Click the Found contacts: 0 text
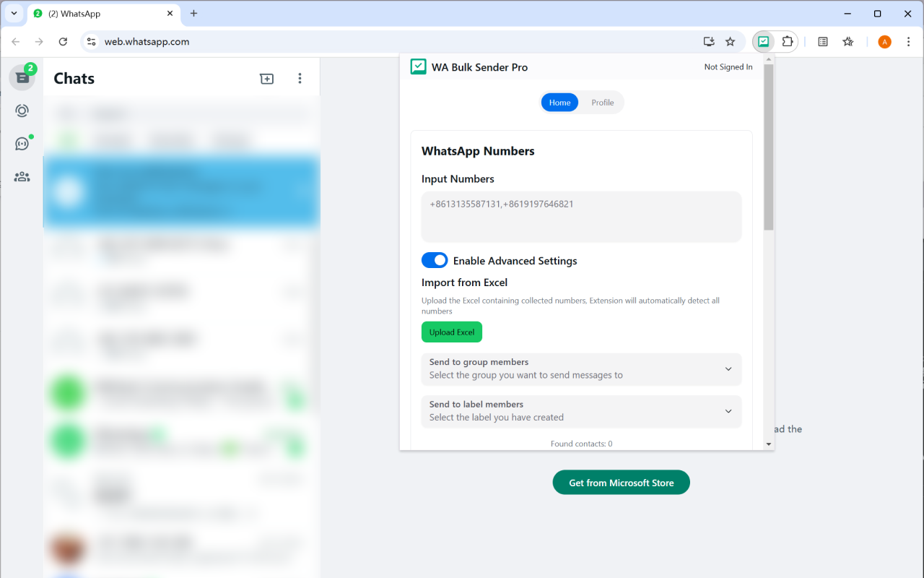This screenshot has height=578, width=924. pos(581,444)
